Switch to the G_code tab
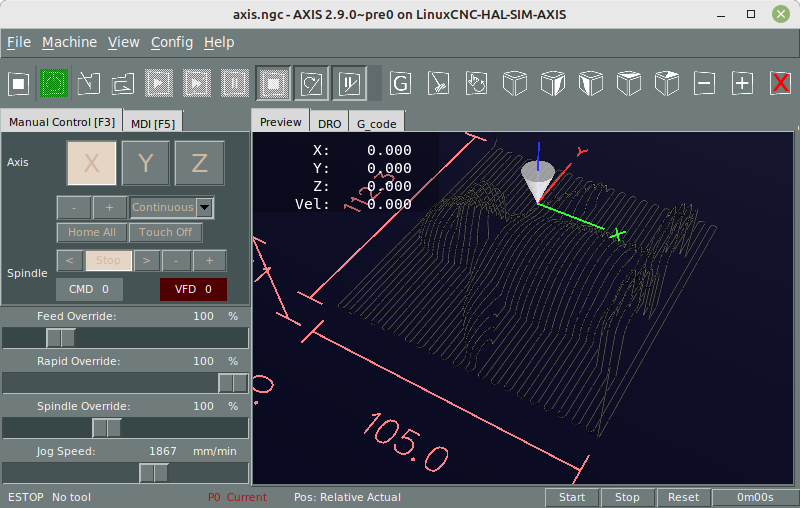Viewport: 800px width, 508px height. coord(377,123)
